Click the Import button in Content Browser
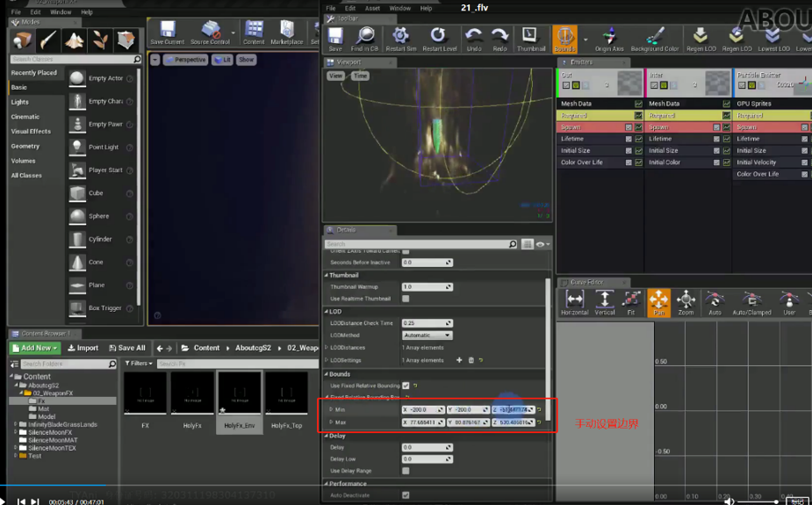The width and height of the screenshot is (812, 505). (83, 348)
